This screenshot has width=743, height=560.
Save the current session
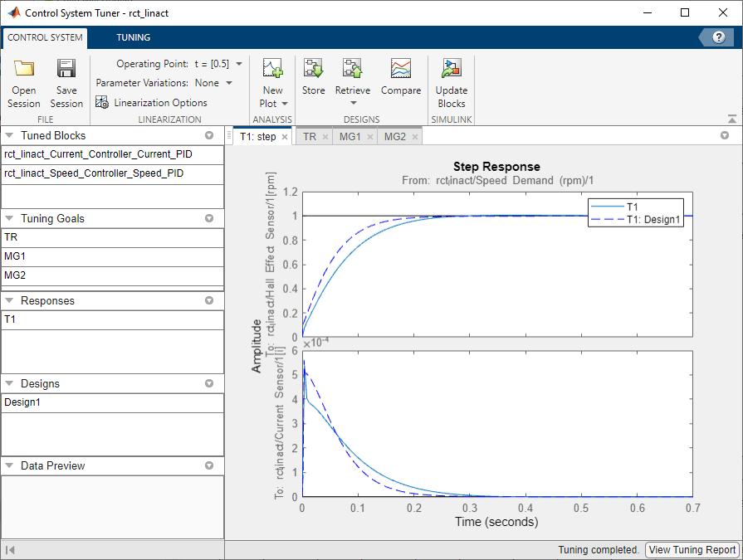tap(66, 80)
